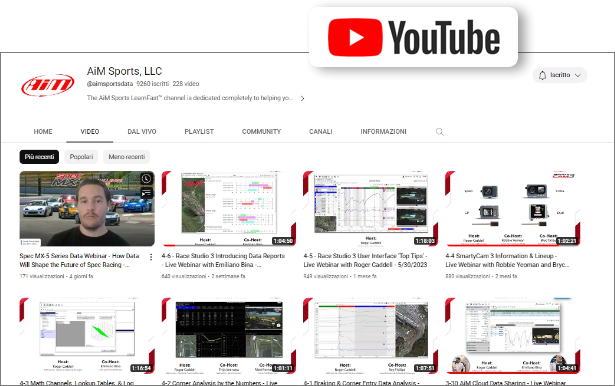This screenshot has height=386, width=615.
Task: Open the Spec MX-5 Series Data Webinar title
Action: pos(80,260)
